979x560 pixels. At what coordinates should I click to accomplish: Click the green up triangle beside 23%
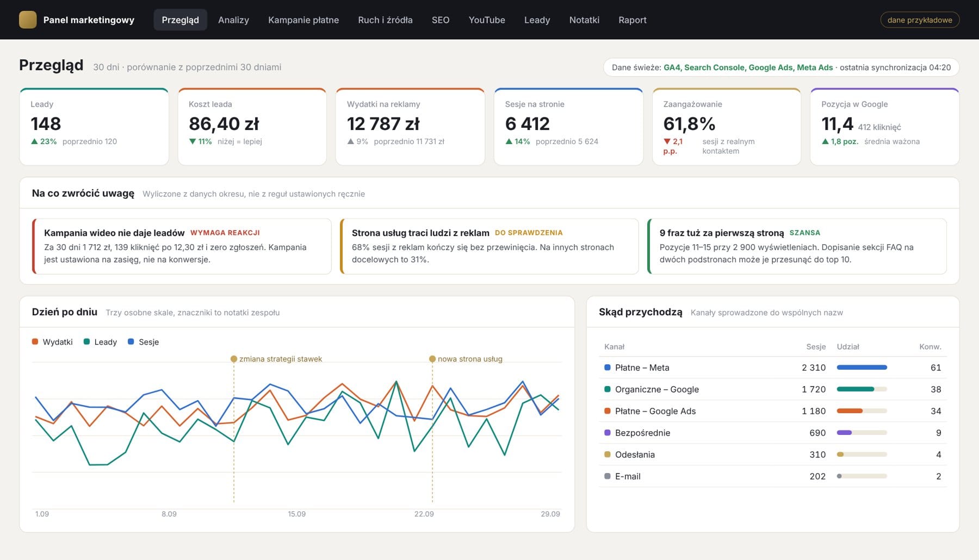[34, 141]
